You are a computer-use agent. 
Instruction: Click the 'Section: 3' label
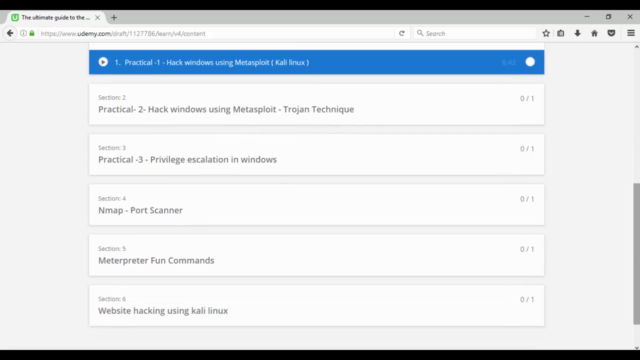point(112,148)
